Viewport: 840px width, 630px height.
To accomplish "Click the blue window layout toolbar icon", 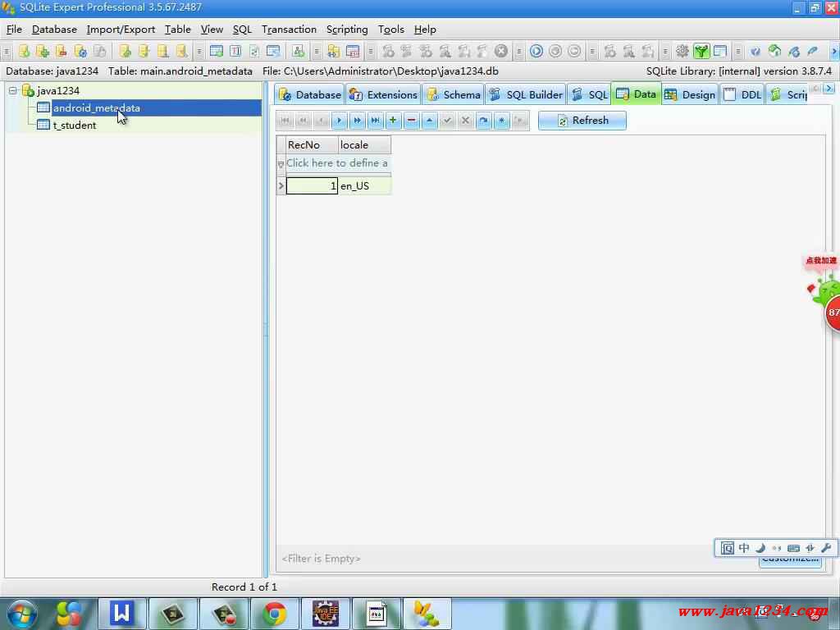I will [720, 52].
